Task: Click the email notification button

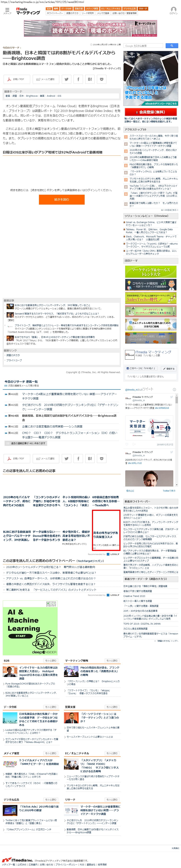Action: 46,79
